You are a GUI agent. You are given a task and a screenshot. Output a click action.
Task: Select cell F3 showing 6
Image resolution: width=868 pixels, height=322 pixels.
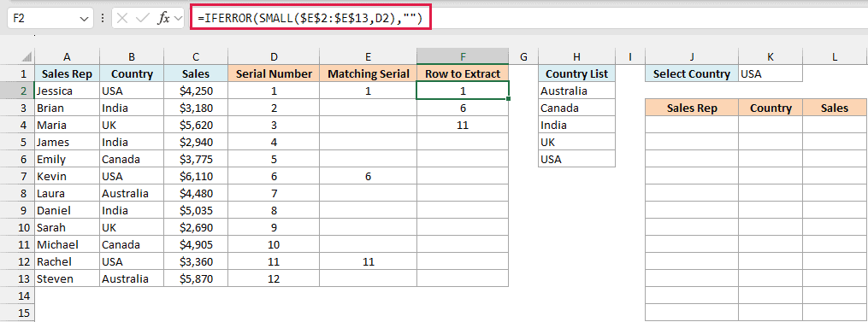point(463,108)
